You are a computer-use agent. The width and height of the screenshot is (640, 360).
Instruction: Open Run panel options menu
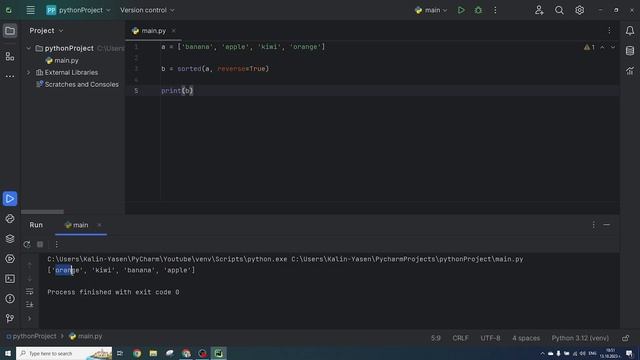[x=593, y=225]
